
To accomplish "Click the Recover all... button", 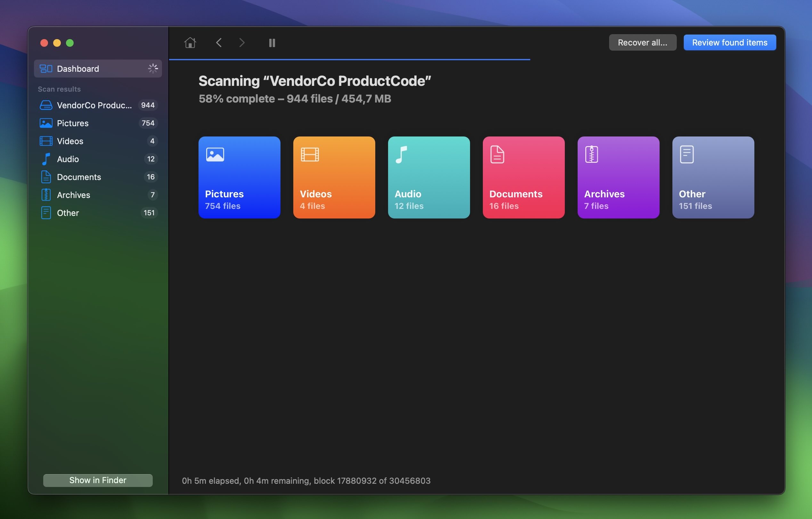I will point(642,43).
